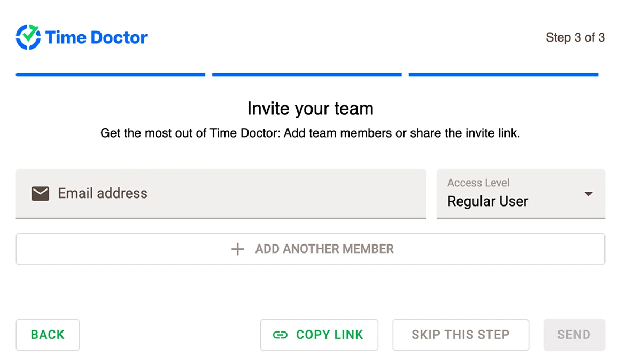Click the Step 3 of 3 label
The image size is (621, 364).
click(x=576, y=37)
